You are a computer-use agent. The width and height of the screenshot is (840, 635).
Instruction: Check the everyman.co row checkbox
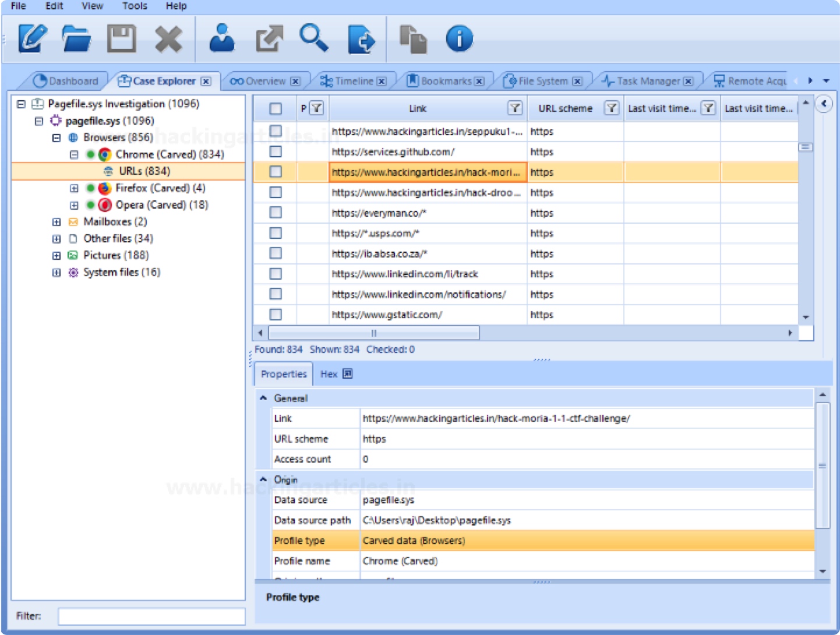point(276,213)
